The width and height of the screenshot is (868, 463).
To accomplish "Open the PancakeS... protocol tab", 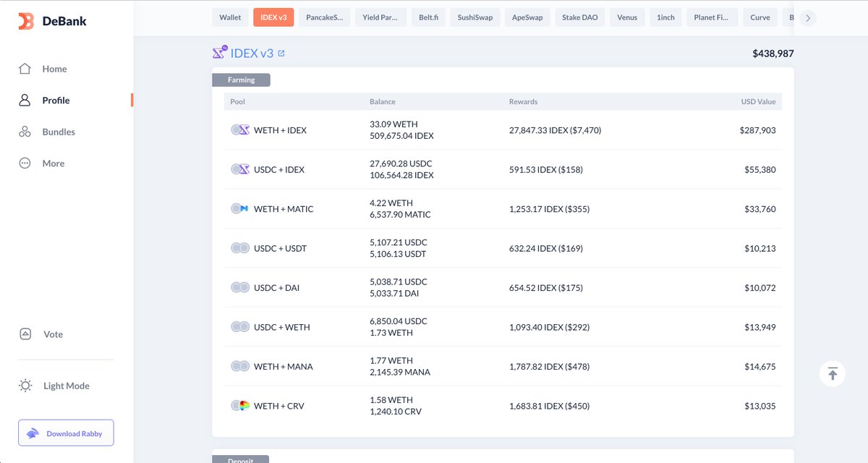I will (325, 17).
